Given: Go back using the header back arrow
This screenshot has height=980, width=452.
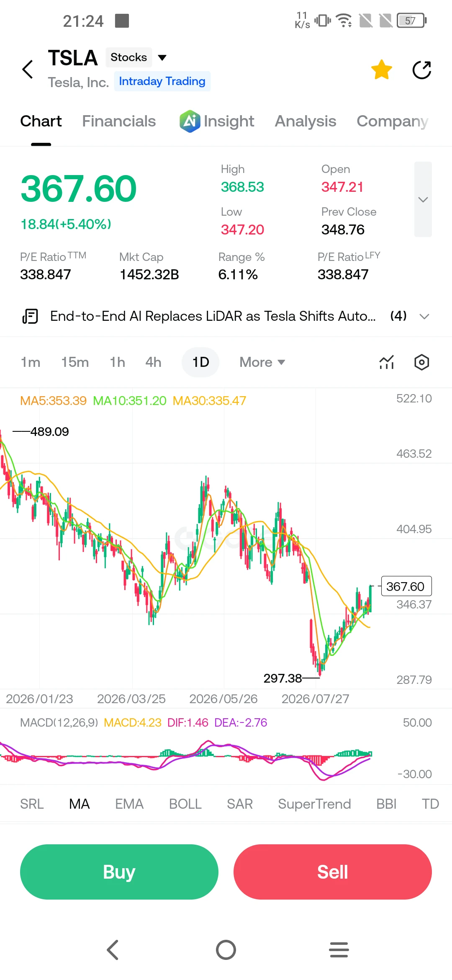Looking at the screenshot, I should point(28,69).
